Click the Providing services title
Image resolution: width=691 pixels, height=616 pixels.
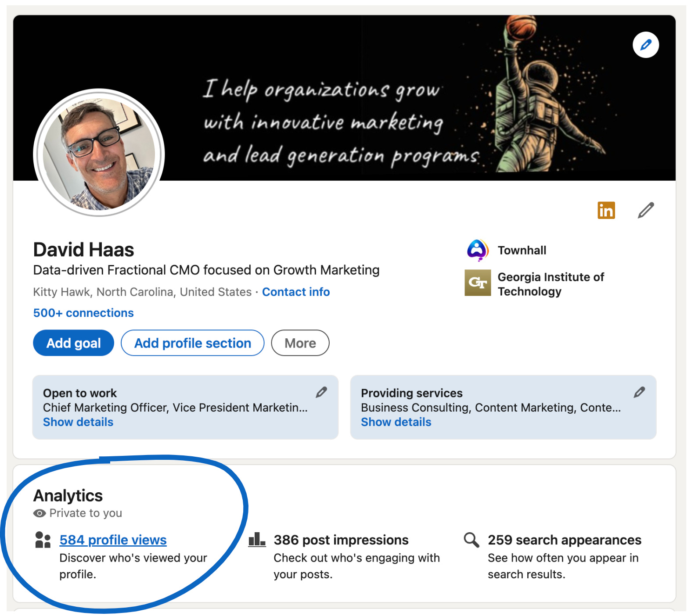click(x=412, y=393)
